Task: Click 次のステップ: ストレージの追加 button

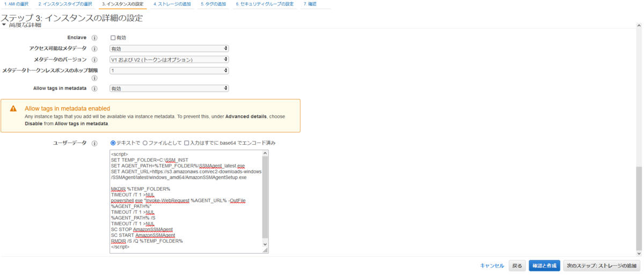Action: [602, 266]
